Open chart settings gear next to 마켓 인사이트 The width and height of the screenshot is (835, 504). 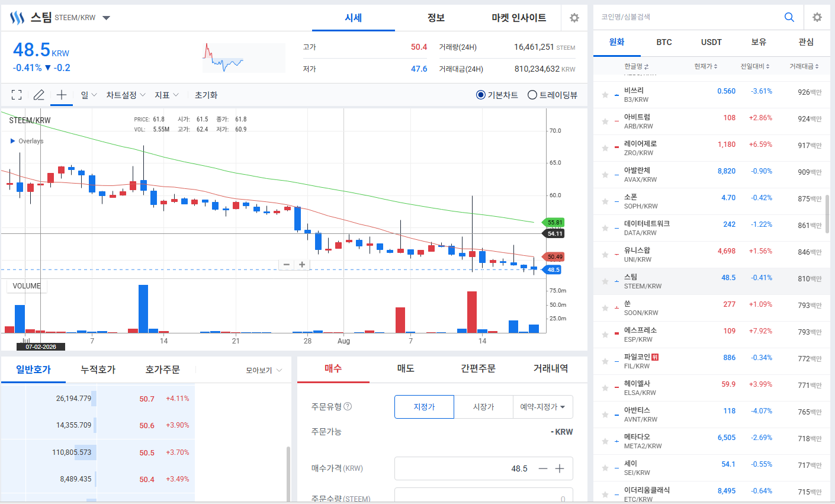pos(574,18)
